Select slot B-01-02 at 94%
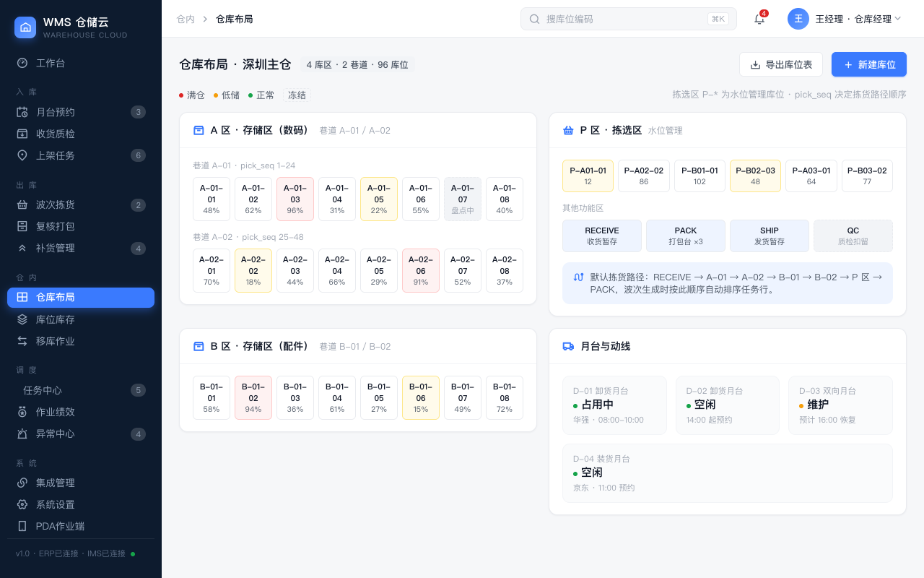The image size is (924, 578). (x=253, y=397)
